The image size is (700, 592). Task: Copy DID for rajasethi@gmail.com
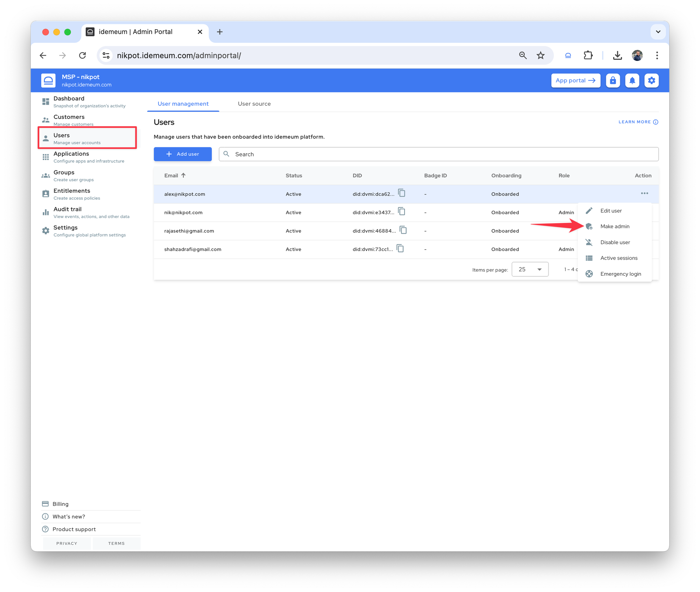(403, 230)
